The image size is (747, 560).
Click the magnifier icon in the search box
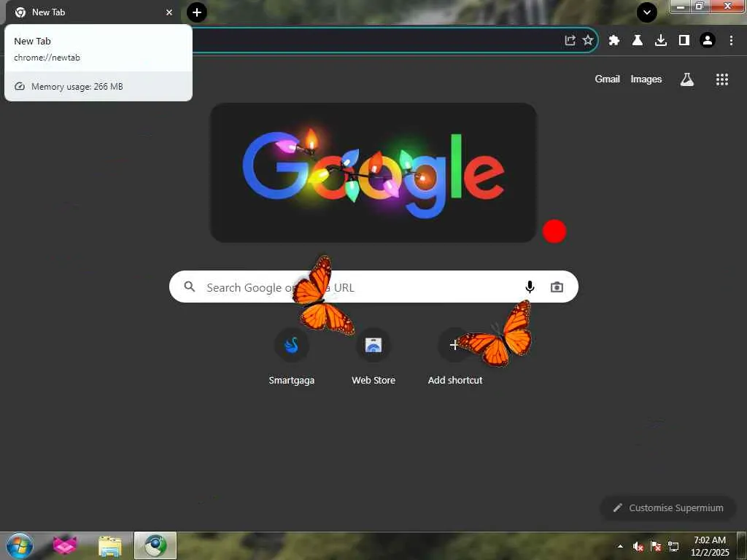190,287
